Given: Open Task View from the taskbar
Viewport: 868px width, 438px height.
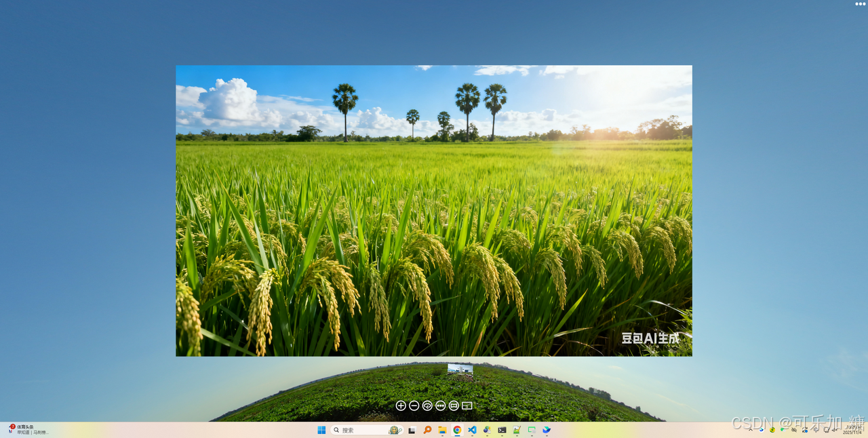Looking at the screenshot, I should click(x=412, y=430).
